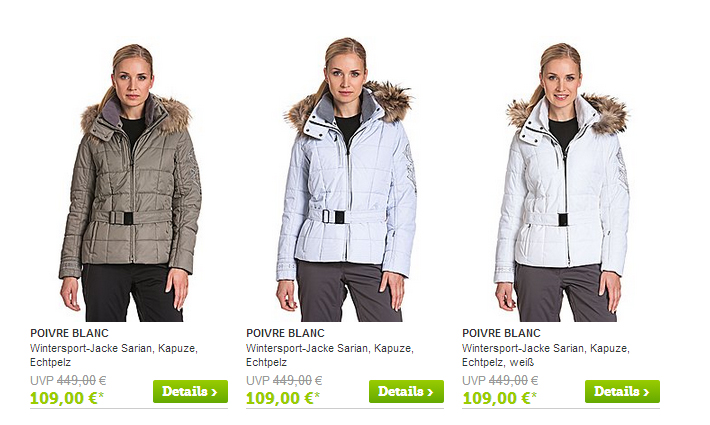Click the asterisk after the light blue jacket price
The image size is (710, 425).
pyautogui.click(x=317, y=395)
